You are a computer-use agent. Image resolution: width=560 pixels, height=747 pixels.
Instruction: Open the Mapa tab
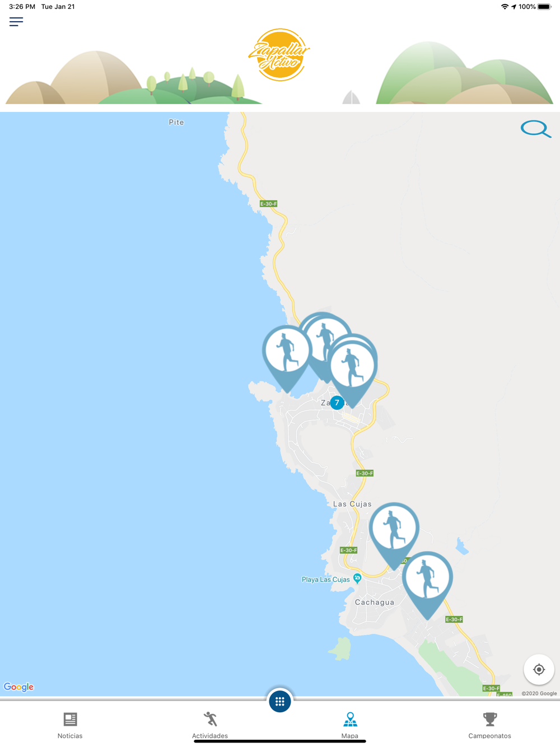[350, 725]
